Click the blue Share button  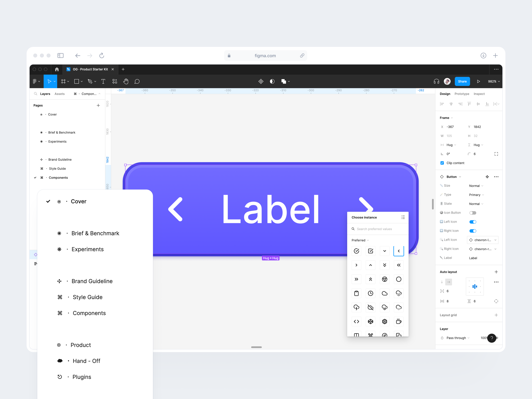(x=462, y=81)
